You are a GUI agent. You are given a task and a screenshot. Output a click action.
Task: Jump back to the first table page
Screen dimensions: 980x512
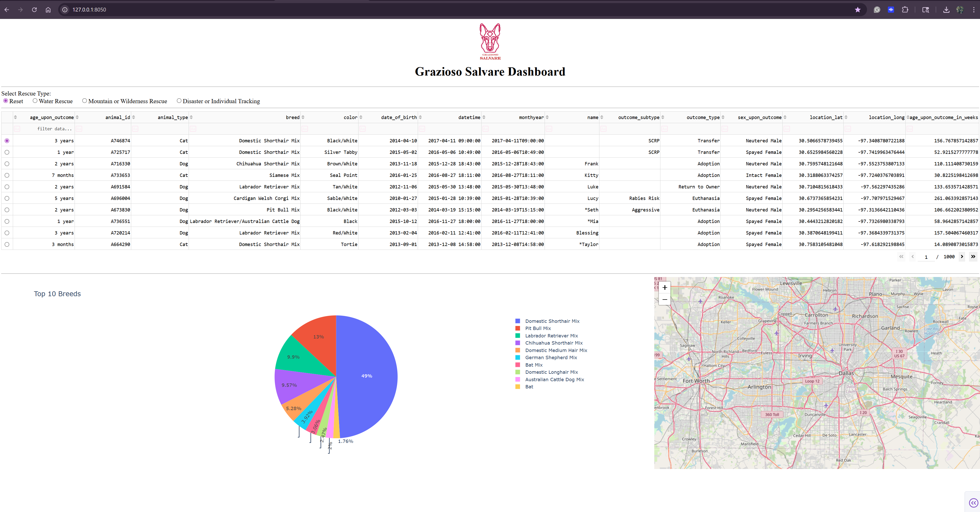(901, 257)
